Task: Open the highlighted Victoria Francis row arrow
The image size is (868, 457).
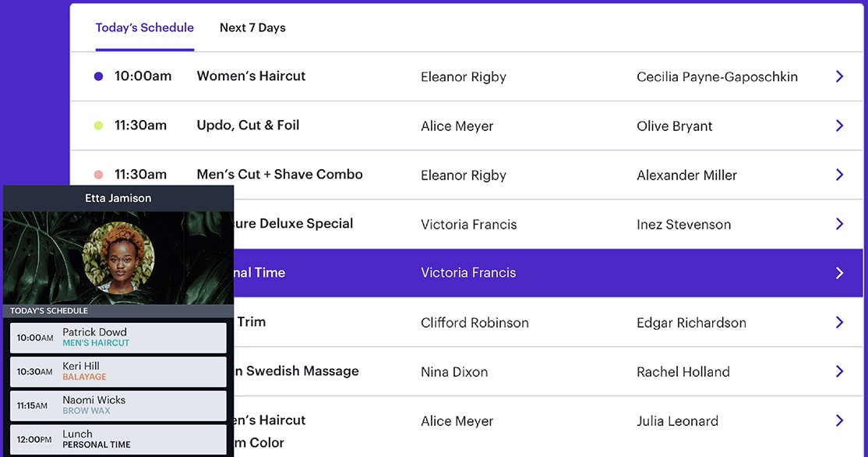Action: [x=839, y=273]
